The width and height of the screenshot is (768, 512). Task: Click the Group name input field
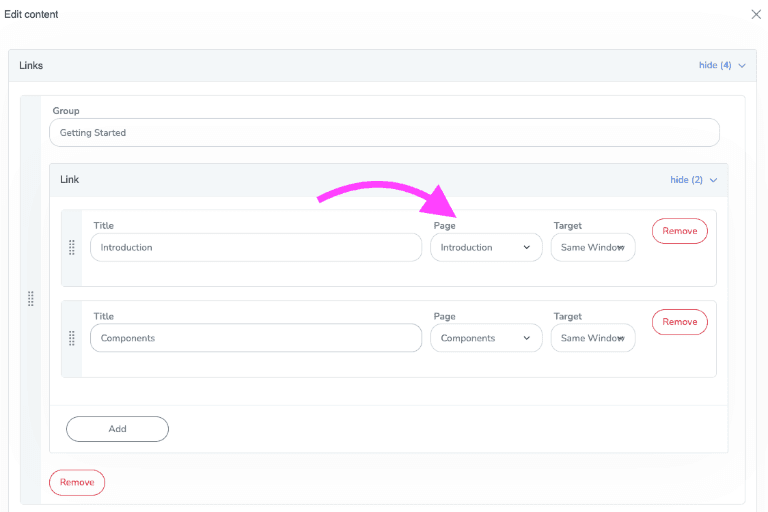[x=384, y=133]
